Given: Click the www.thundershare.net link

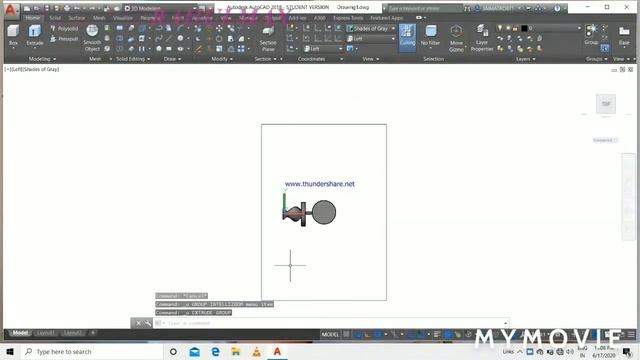Looking at the screenshot, I should pyautogui.click(x=320, y=184).
